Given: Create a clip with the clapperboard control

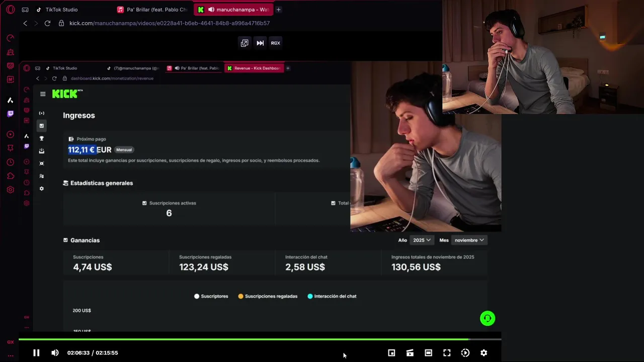Looking at the screenshot, I should click(x=410, y=353).
